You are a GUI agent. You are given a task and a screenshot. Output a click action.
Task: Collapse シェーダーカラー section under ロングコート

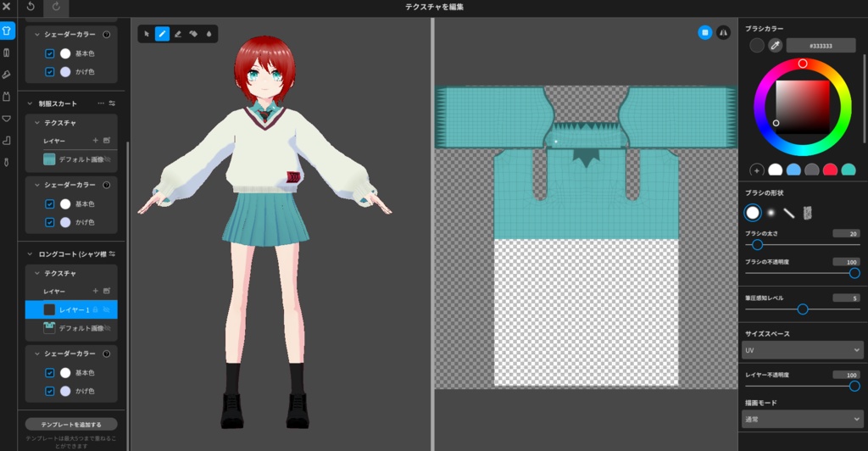click(x=37, y=354)
